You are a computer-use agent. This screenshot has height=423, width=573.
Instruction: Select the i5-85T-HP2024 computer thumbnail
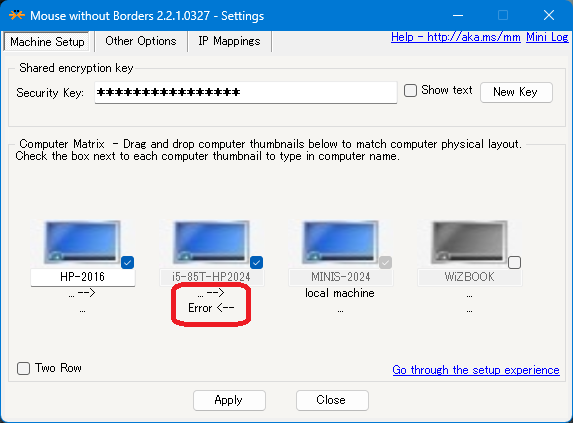click(x=211, y=242)
